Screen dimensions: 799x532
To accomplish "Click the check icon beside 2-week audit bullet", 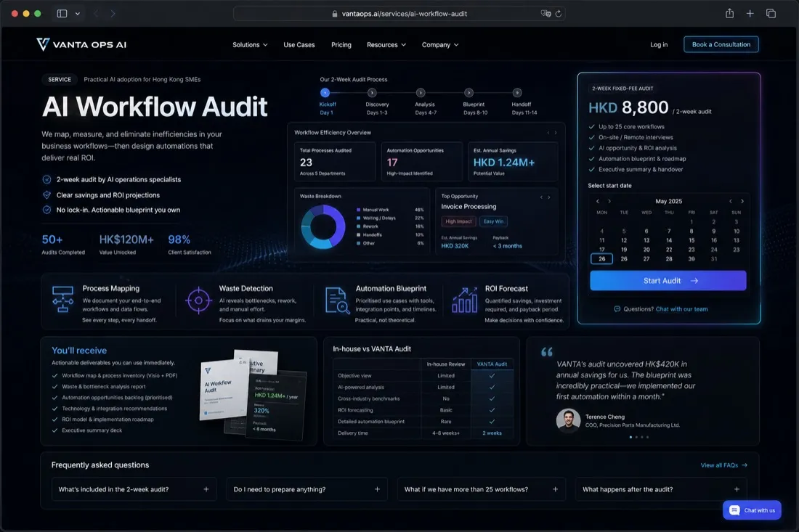I will click(x=46, y=179).
